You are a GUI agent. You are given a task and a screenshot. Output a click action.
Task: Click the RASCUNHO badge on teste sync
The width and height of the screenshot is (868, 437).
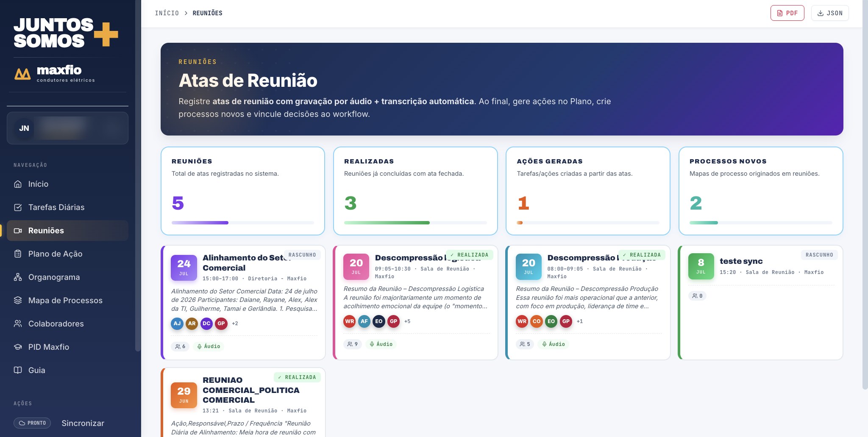[x=819, y=255]
